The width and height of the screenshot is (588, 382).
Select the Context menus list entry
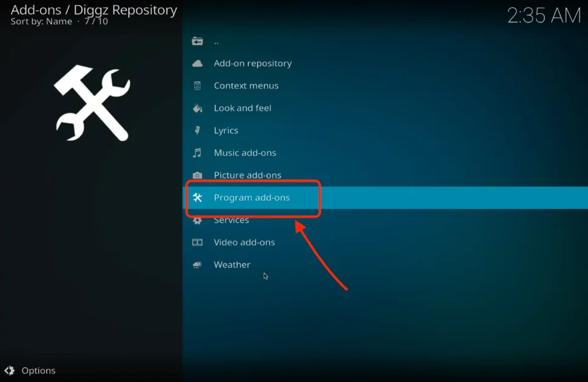coord(246,85)
